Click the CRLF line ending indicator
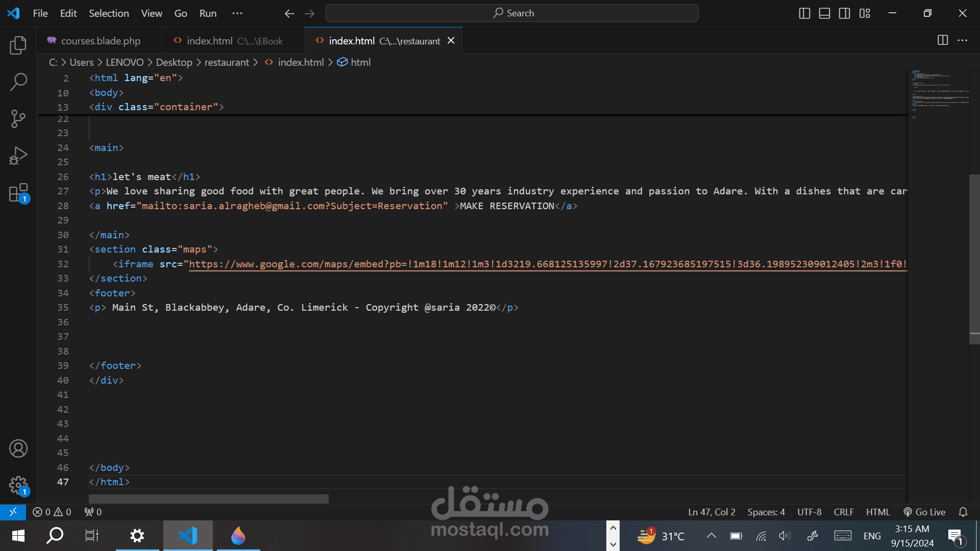Screen dimensions: 980x551 pos(843,512)
